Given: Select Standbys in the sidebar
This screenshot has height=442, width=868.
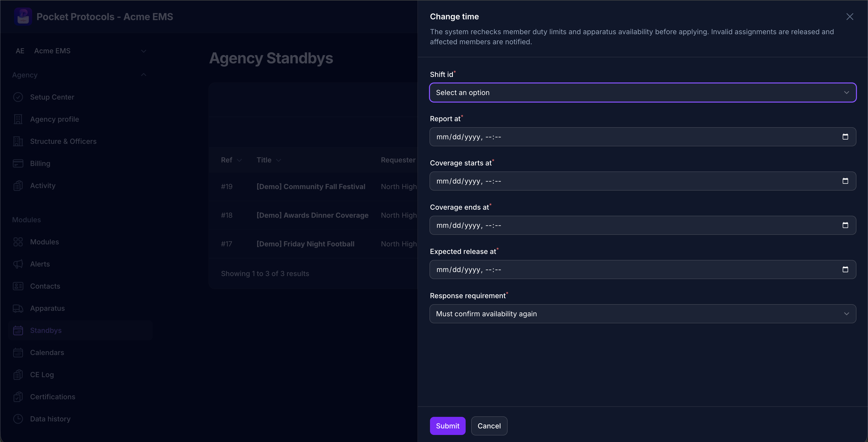Looking at the screenshot, I should 80,330.
